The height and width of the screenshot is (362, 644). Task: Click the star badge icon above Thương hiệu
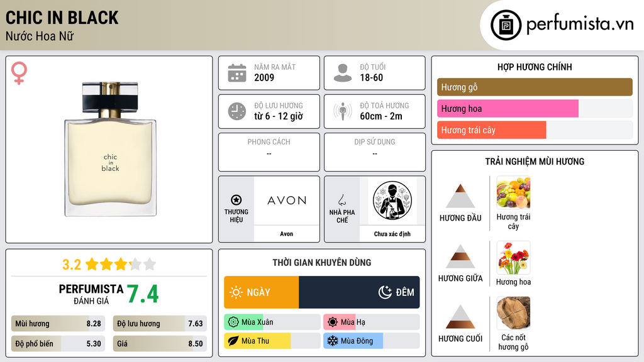pos(236,200)
